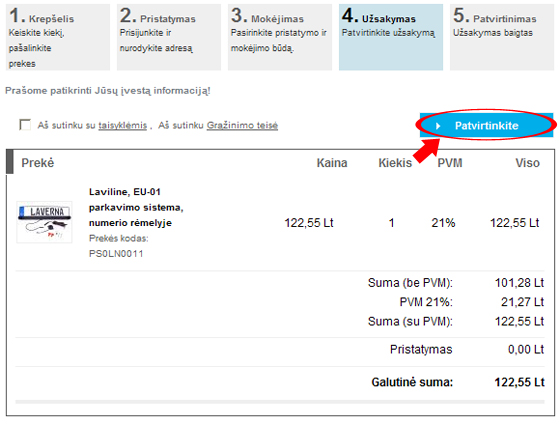Click the arrow icon in Patvirtinkite button
This screenshot has width=560, height=424.
[438, 126]
